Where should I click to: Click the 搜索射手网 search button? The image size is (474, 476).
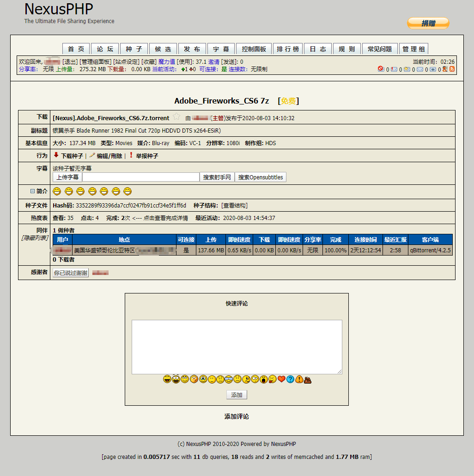pyautogui.click(x=217, y=177)
